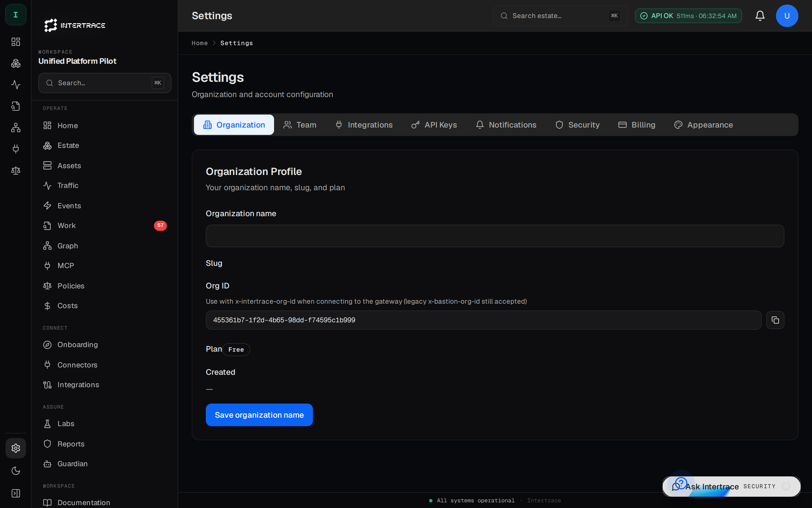The image size is (812, 508).
Task: Switch to the Security tab
Action: 577,125
